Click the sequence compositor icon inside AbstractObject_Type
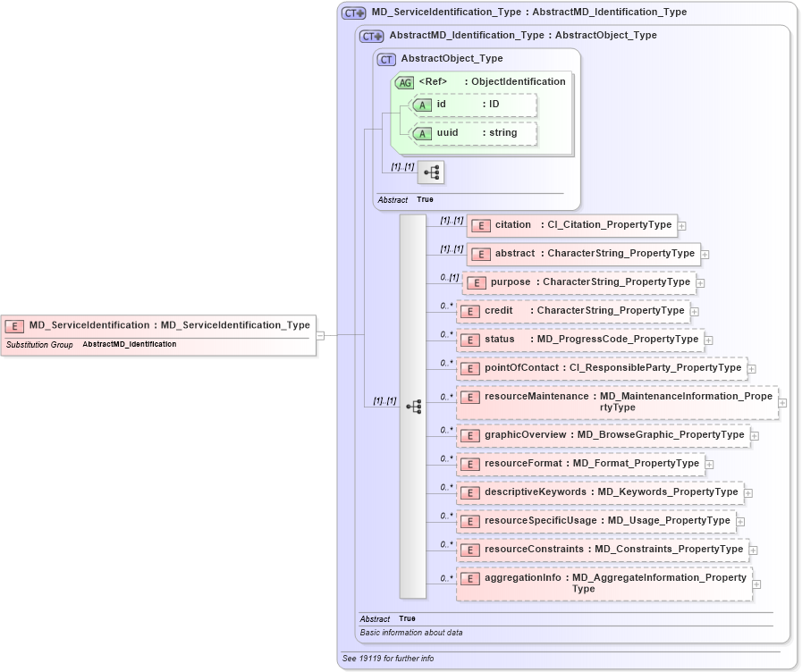This screenshot has height=672, width=802. pyautogui.click(x=430, y=172)
